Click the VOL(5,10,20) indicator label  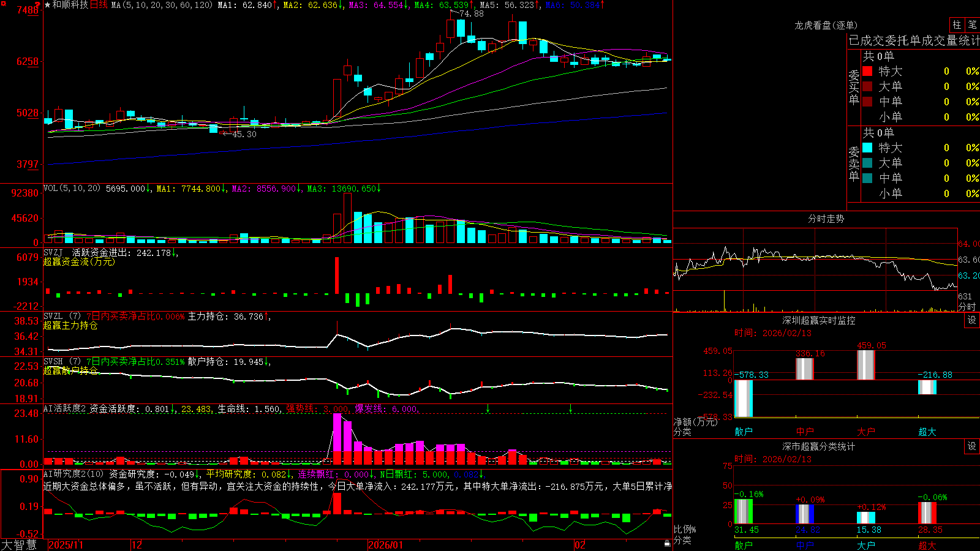72,189
